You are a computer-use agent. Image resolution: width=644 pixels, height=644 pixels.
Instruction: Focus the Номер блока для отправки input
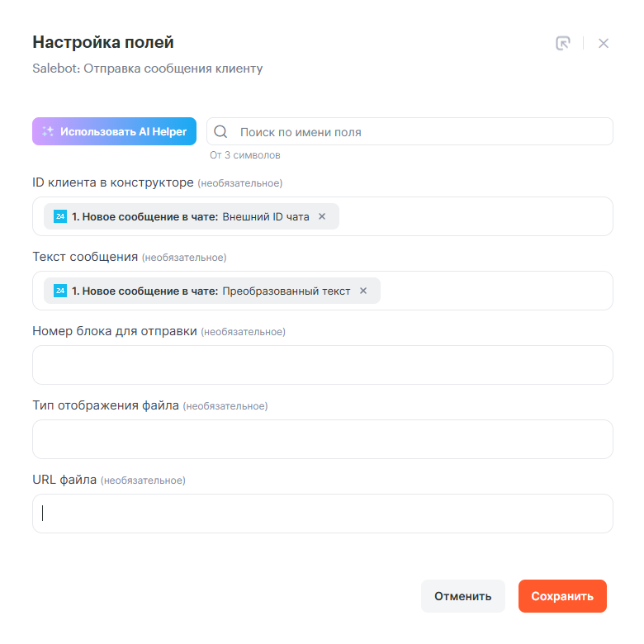[x=322, y=365]
